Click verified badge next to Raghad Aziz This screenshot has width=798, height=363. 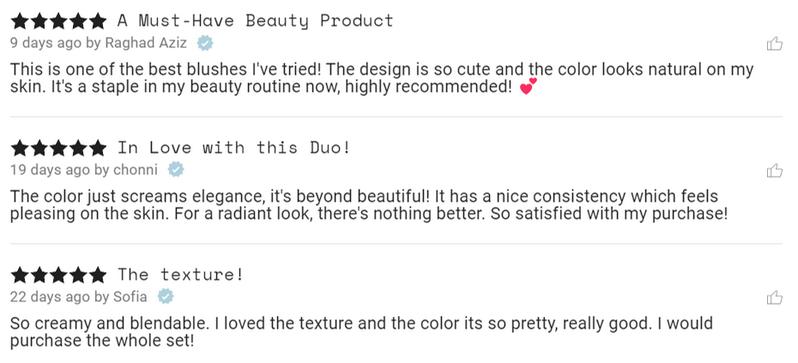(x=205, y=43)
